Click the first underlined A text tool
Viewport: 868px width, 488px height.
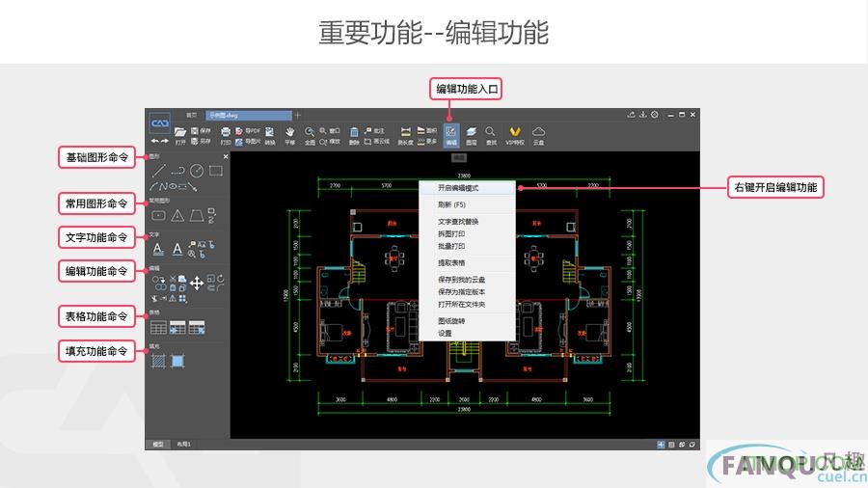pos(159,249)
